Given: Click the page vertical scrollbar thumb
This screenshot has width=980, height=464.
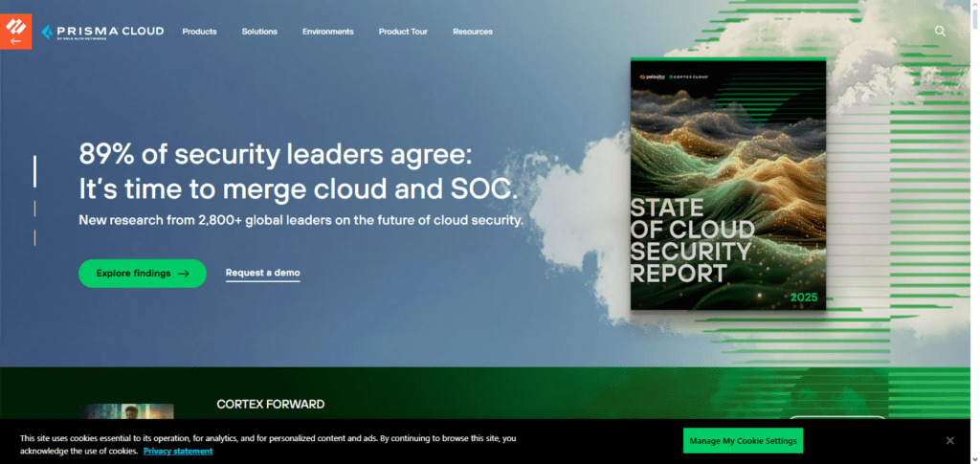Looking at the screenshot, I should 975,19.
